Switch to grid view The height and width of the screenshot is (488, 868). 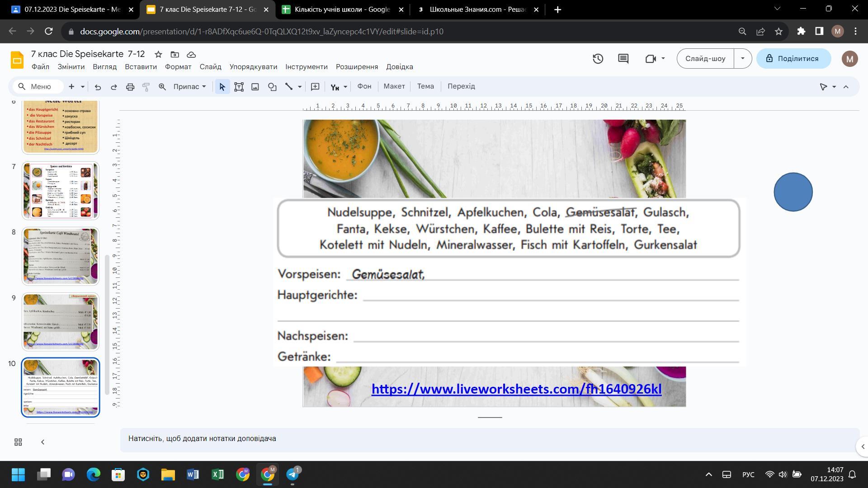[18, 442]
